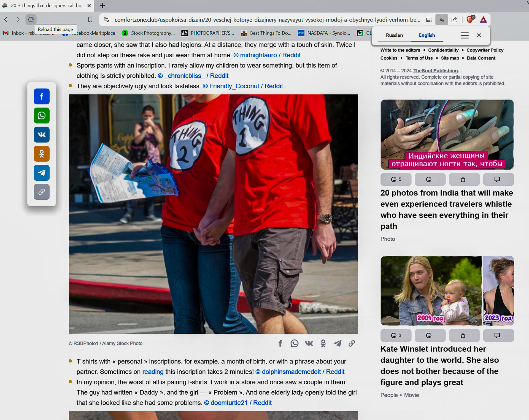
Task: Share via WhatsApp in left sidebar
Action: tap(42, 115)
